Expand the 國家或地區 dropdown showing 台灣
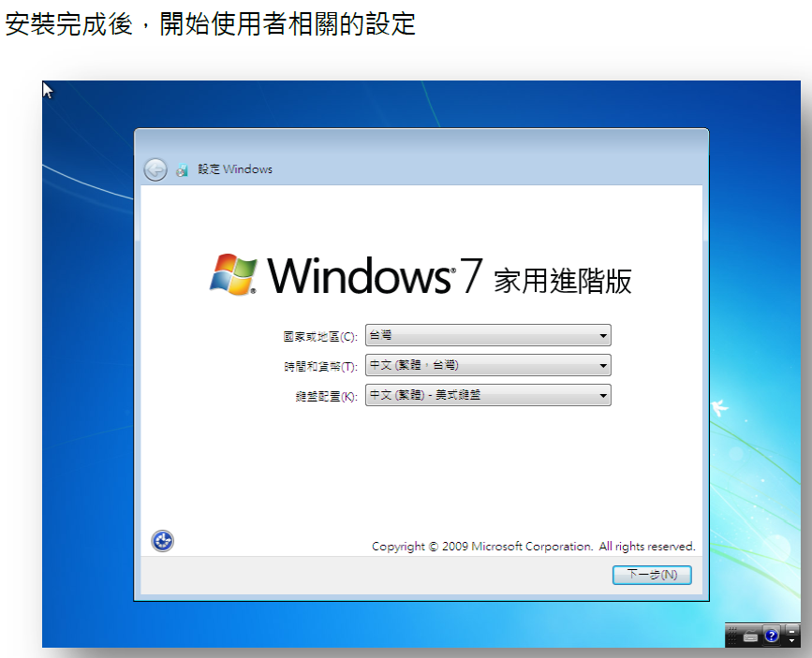This screenshot has height=658, width=812. click(488, 335)
